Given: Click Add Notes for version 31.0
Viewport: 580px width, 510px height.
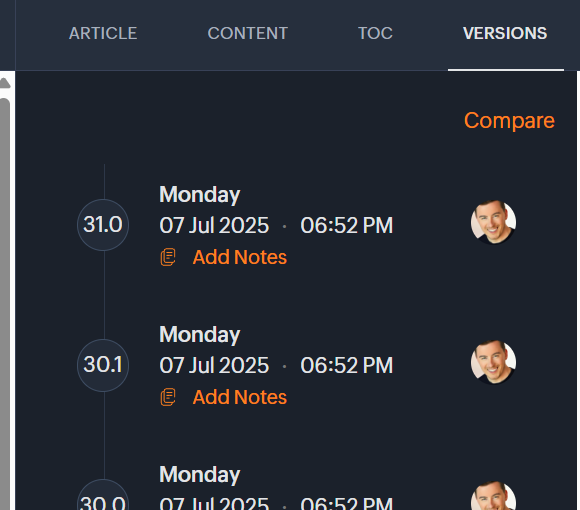Looking at the screenshot, I should point(240,257).
